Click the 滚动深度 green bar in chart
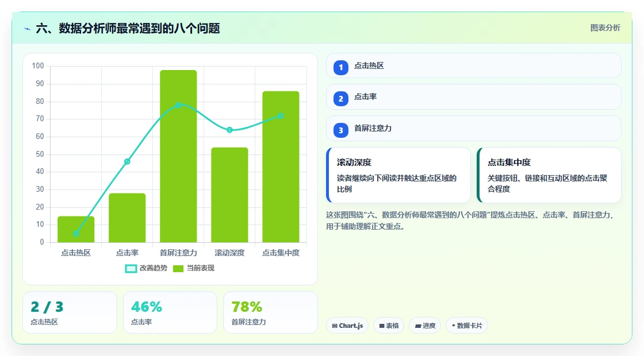 (x=229, y=195)
